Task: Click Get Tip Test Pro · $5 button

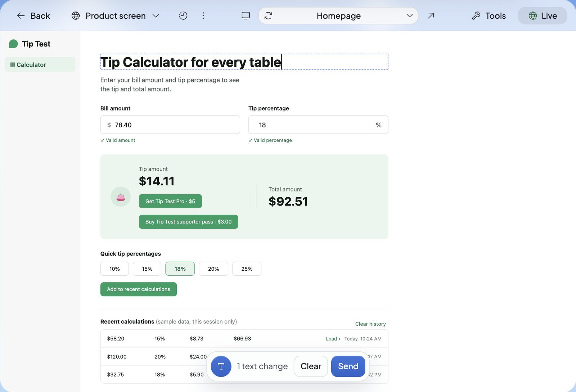Action: [x=170, y=202]
